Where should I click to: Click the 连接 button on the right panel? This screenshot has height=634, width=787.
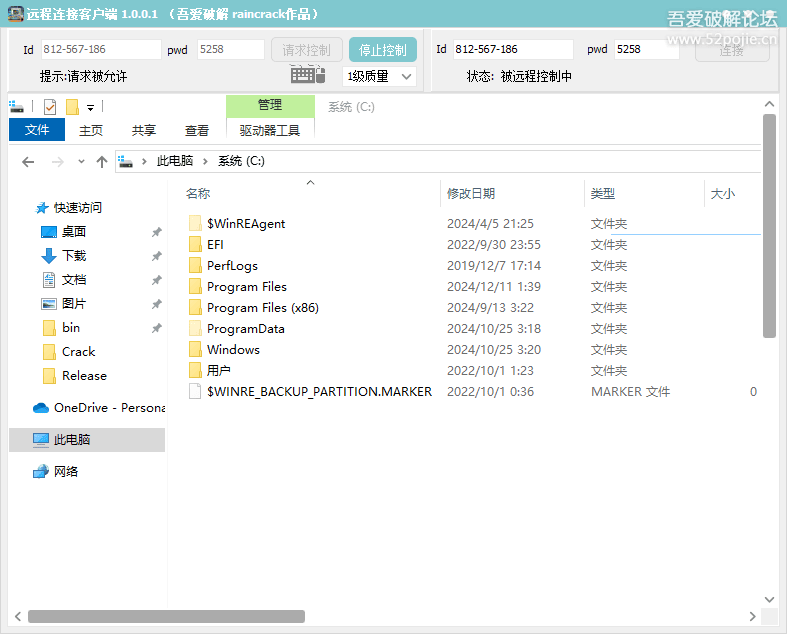tap(732, 50)
